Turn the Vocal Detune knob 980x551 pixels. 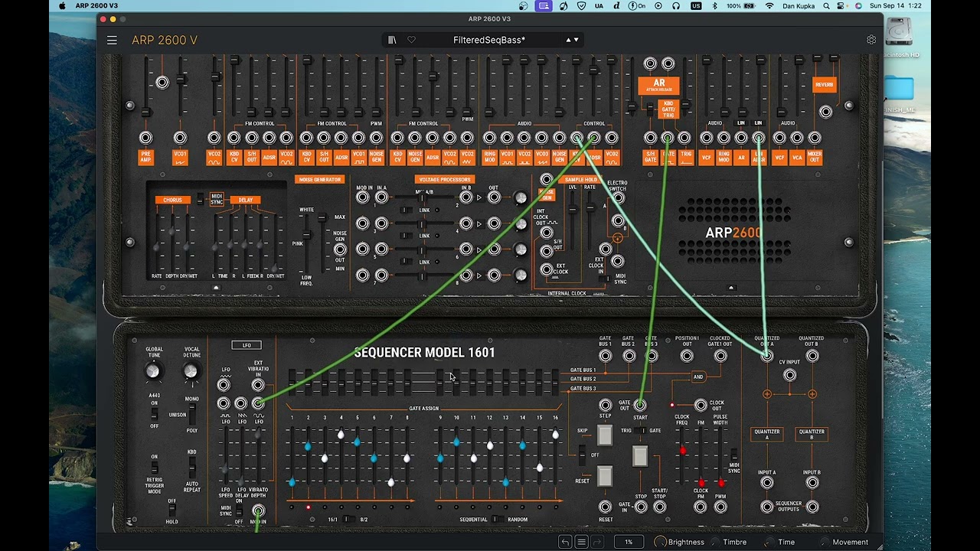(x=191, y=371)
